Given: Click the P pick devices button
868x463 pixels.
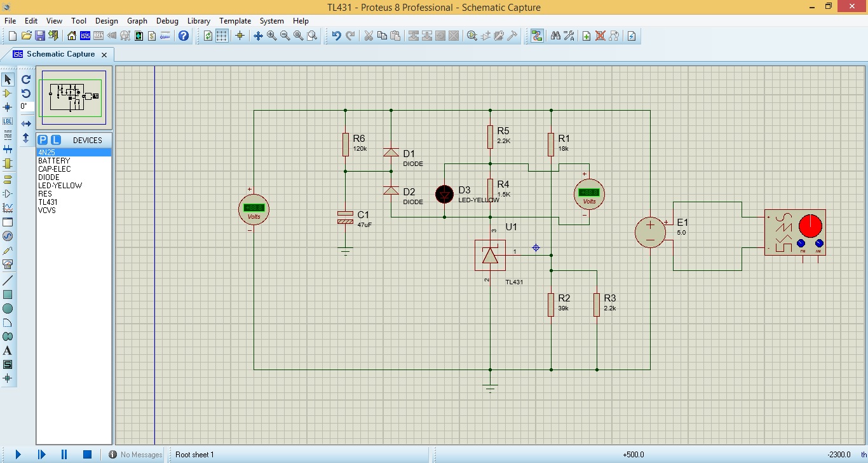Looking at the screenshot, I should tap(43, 140).
